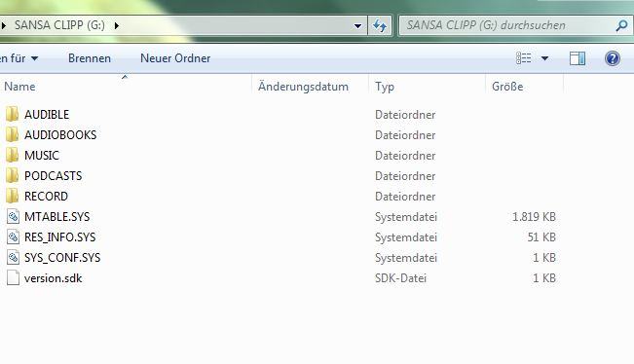Click Systemdatei type of RES_INFO.SYS

[x=406, y=237]
